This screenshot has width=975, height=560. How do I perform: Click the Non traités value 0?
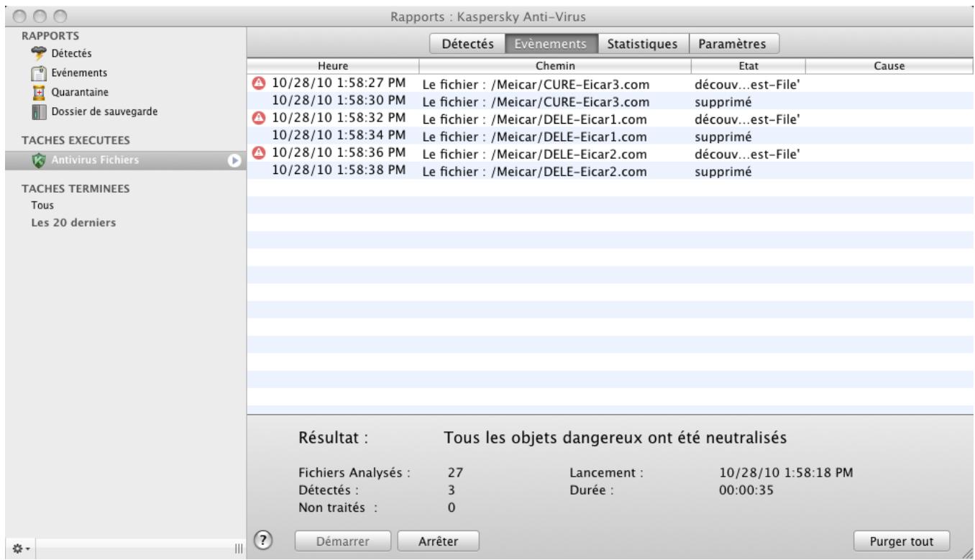click(452, 508)
